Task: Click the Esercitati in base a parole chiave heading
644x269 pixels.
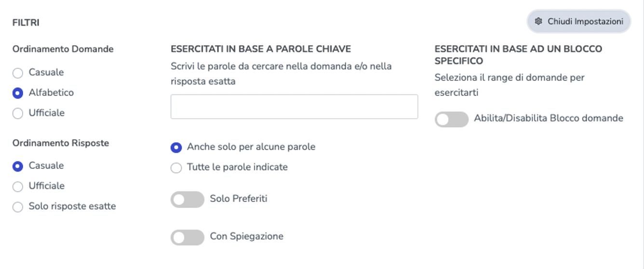Action: click(x=261, y=49)
